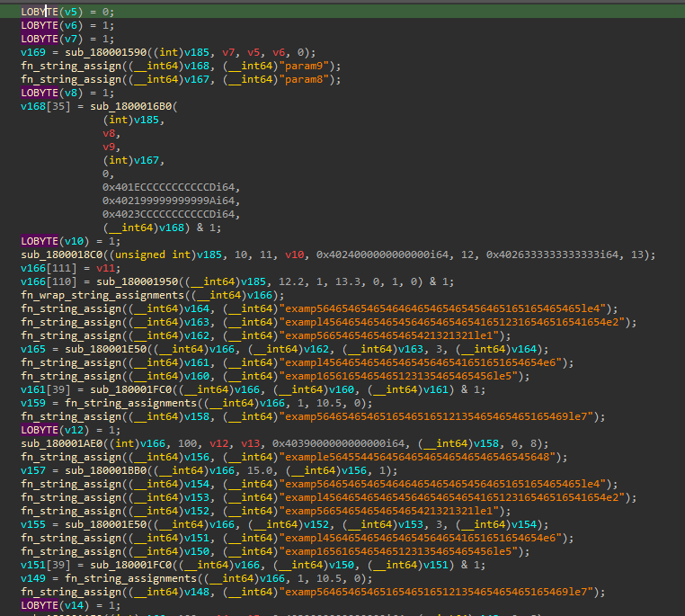Click fn_wrap_string_assignments function name
The width and height of the screenshot is (685, 616).
[102, 295]
